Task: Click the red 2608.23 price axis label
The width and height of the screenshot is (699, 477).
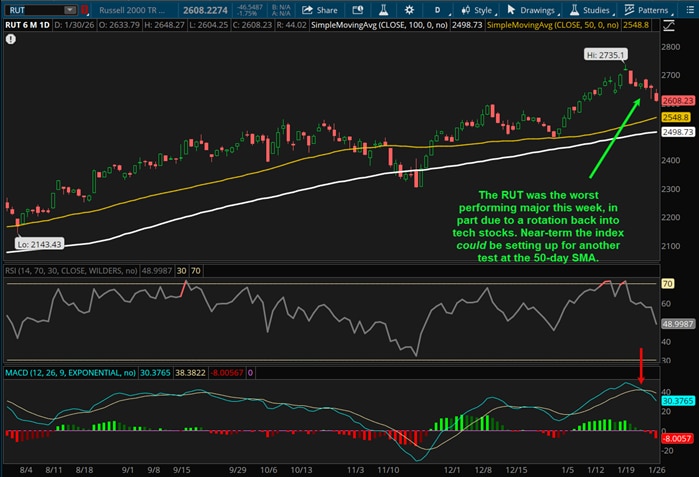Action: point(678,101)
